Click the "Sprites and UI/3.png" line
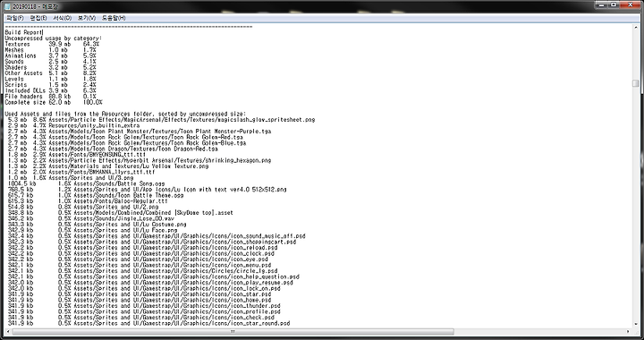644x340 pixels. click(x=71, y=178)
